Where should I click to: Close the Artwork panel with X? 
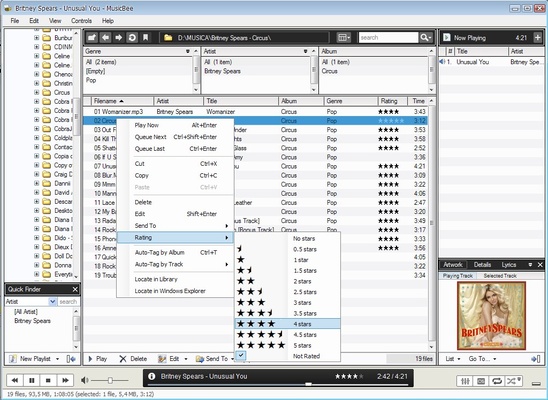[540, 265]
